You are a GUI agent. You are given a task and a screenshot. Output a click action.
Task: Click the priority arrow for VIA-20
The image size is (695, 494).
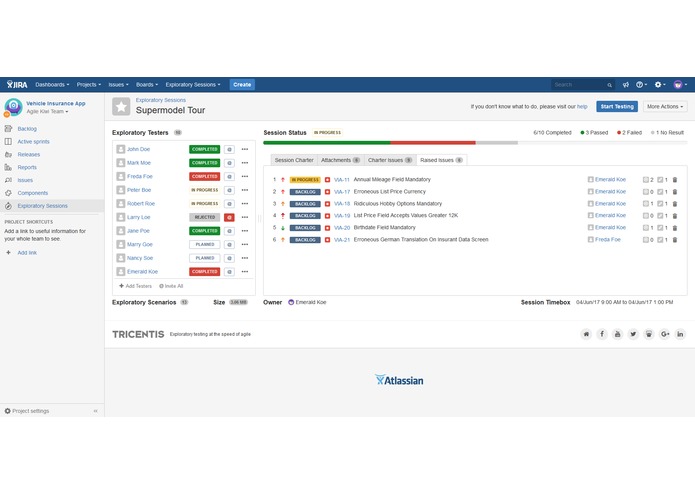tap(283, 228)
